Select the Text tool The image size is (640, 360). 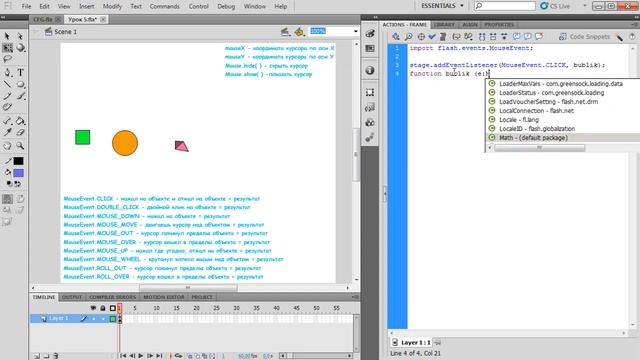(x=20, y=73)
